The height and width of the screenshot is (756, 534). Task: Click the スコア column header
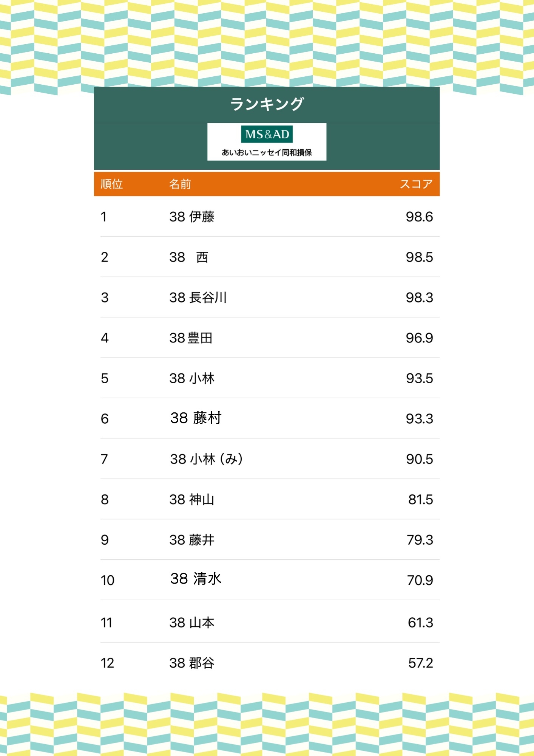[416, 184]
